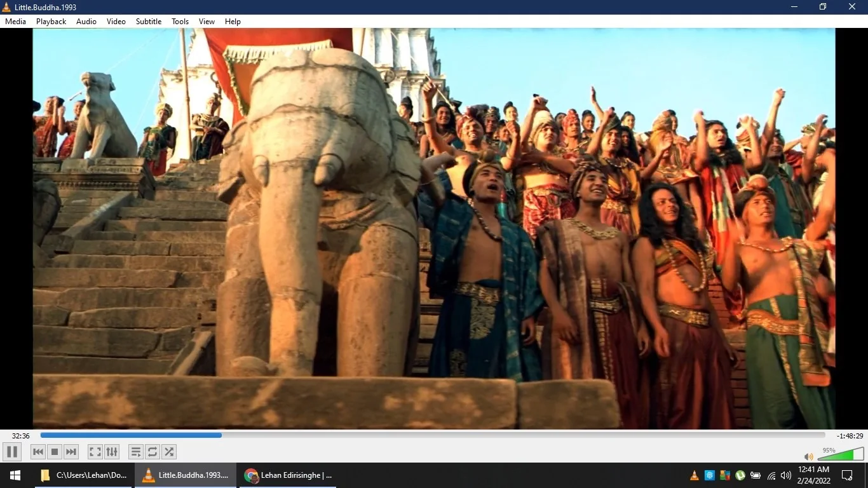This screenshot has height=488, width=868.
Task: Open the Subtitle menu
Action: [149, 22]
